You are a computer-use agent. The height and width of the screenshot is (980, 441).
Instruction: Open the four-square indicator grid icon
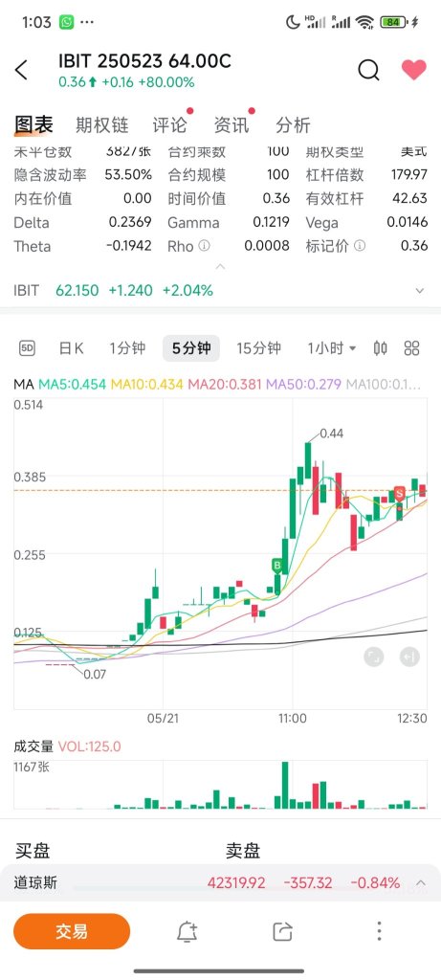(411, 348)
